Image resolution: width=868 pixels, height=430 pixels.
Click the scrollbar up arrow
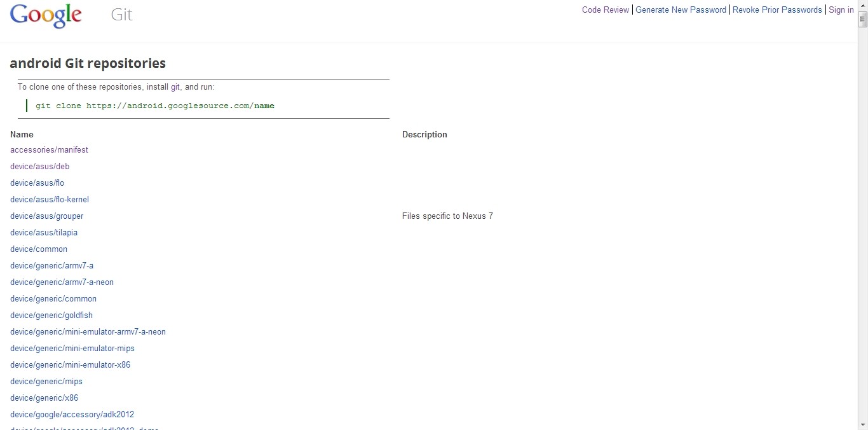pyautogui.click(x=863, y=5)
